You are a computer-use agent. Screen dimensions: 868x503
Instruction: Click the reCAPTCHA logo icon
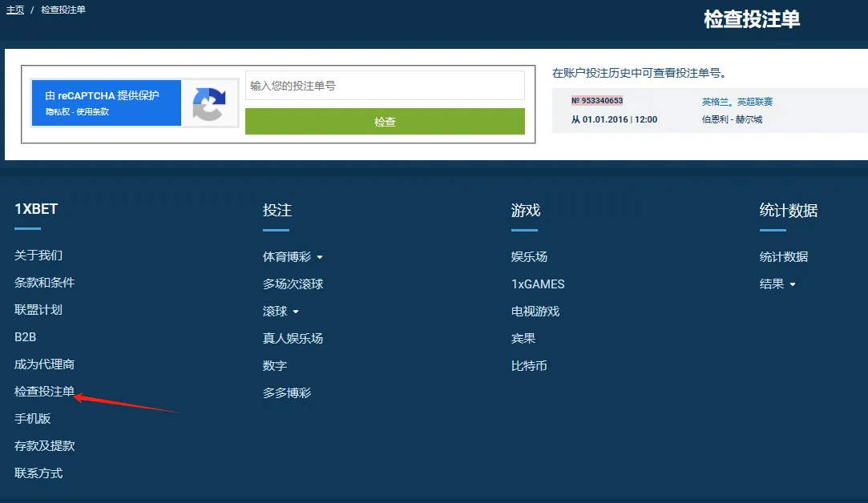pyautogui.click(x=208, y=103)
